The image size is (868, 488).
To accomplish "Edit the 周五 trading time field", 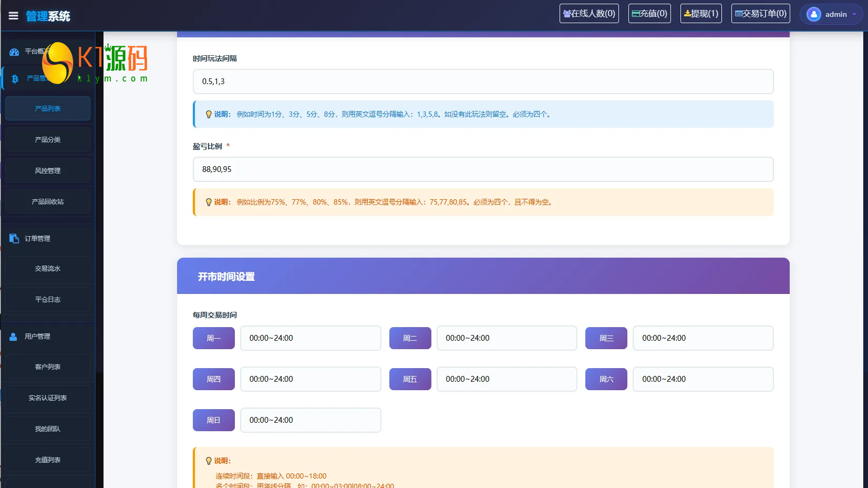I will click(x=507, y=379).
